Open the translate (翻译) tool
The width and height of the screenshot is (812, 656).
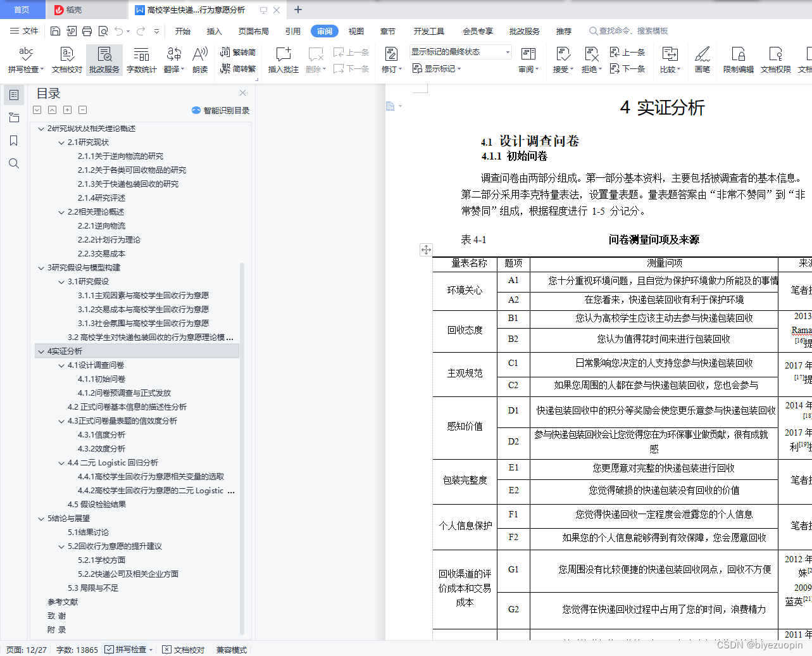174,60
